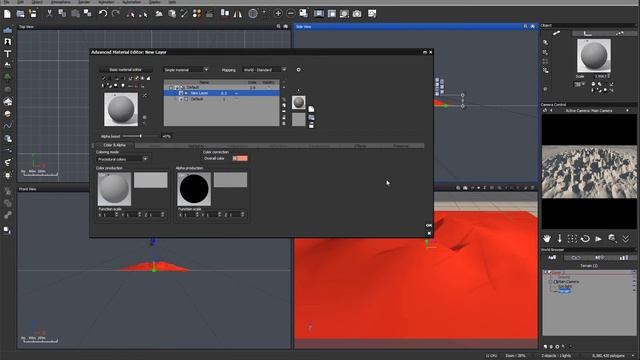Click the camera zoom magnifier icon
Image resolution: width=640 pixels, height=360 pixels.
click(x=612, y=238)
